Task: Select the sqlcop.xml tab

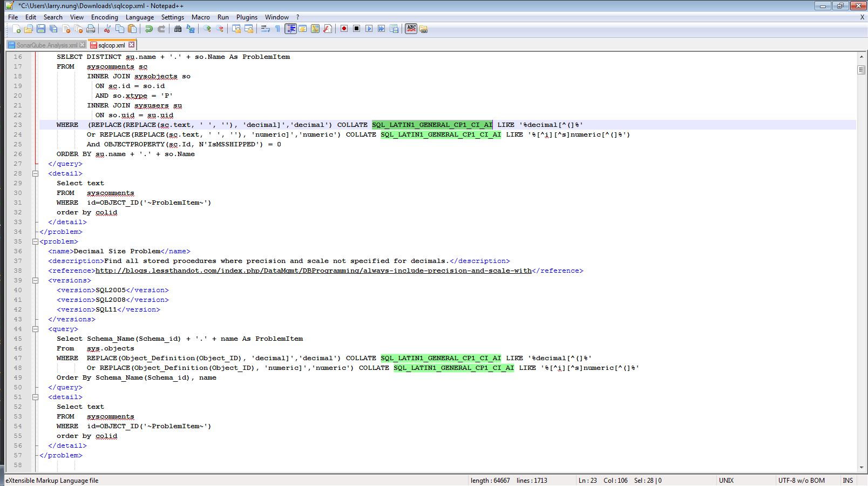Action: [x=111, y=45]
